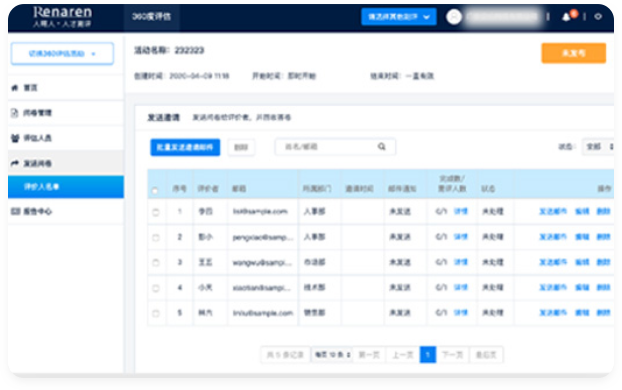The height and width of the screenshot is (390, 622).
Task: Click edit link in row 1
Action: (x=582, y=211)
